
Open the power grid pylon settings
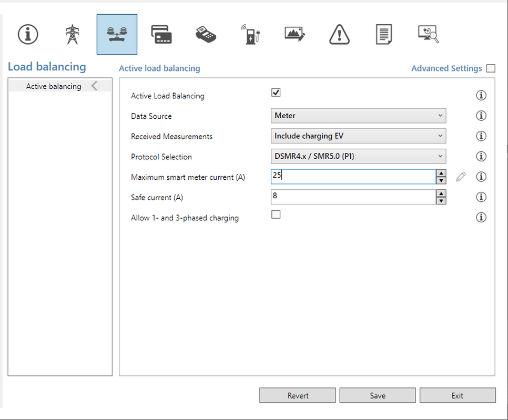pyautogui.click(x=72, y=34)
